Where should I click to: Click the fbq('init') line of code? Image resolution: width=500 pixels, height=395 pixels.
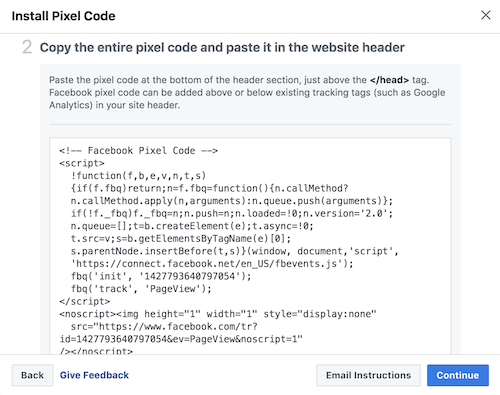coord(161,276)
